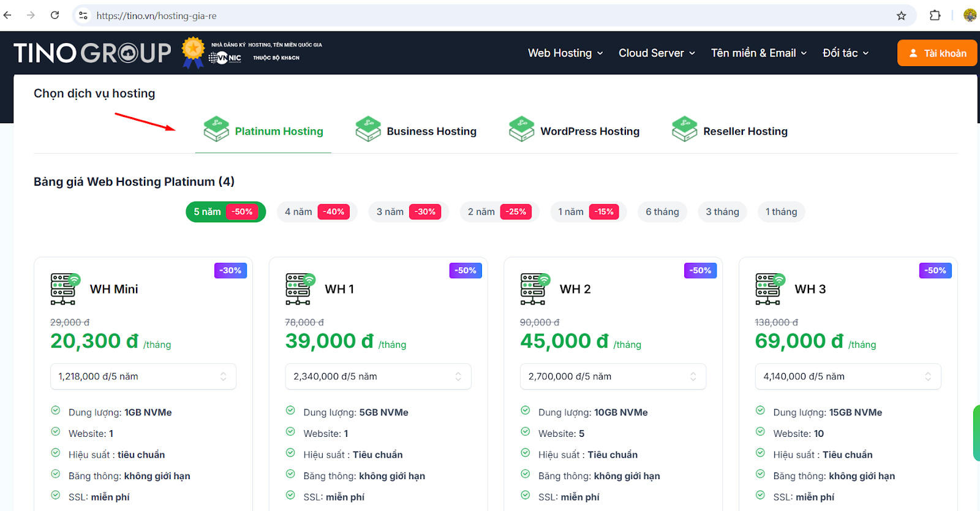
Task: Click the WH Mini plan title
Action: [x=114, y=289]
